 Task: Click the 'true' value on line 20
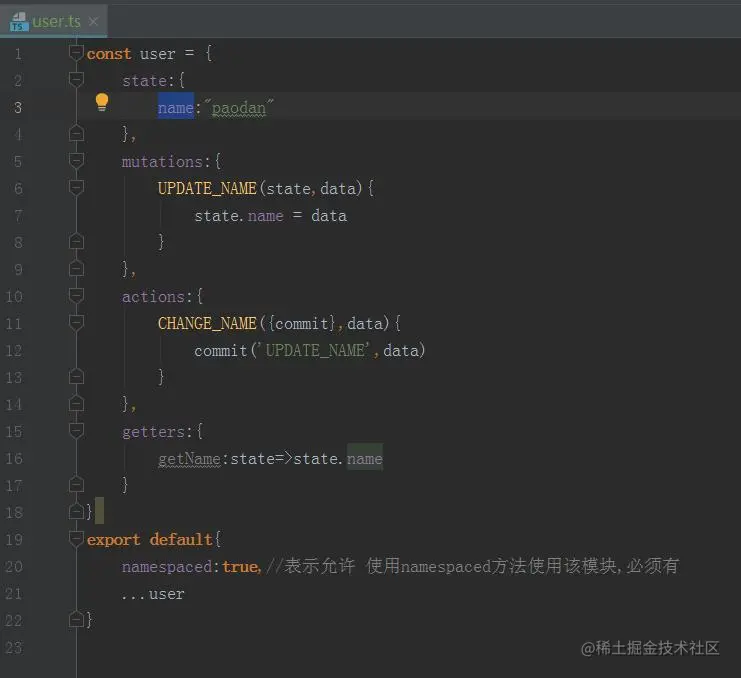(240, 566)
